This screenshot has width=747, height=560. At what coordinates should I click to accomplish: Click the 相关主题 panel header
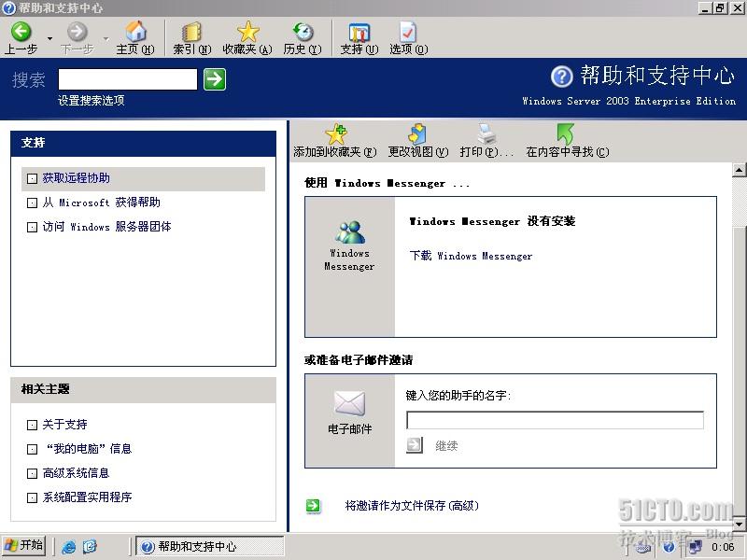tap(144, 390)
